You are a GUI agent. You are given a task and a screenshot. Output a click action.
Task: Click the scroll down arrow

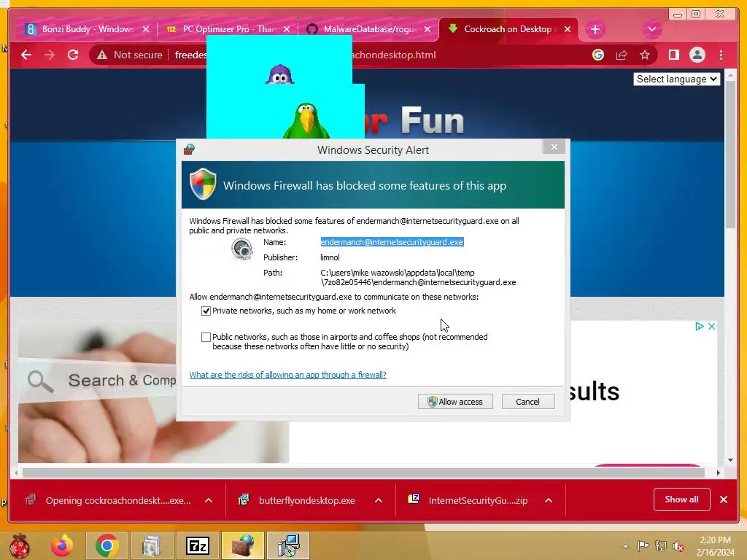pos(730,461)
